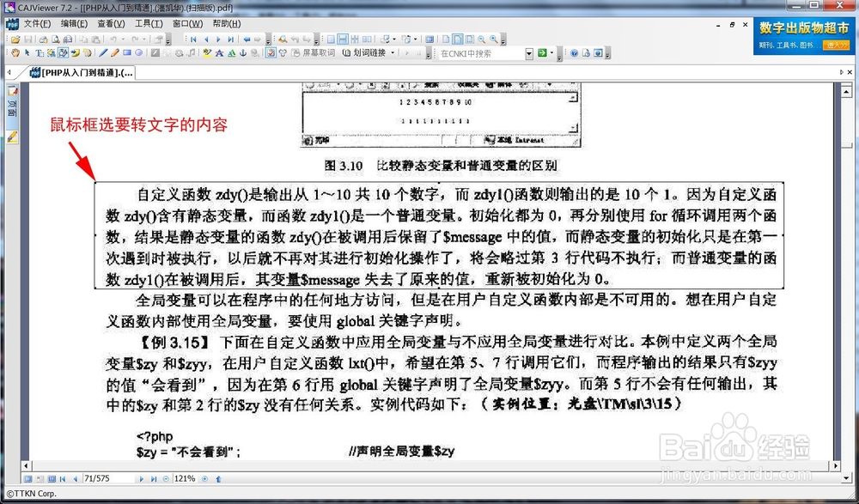Click status bar zoom out minus
Viewport: 859px width, 504px height.
tap(166, 478)
